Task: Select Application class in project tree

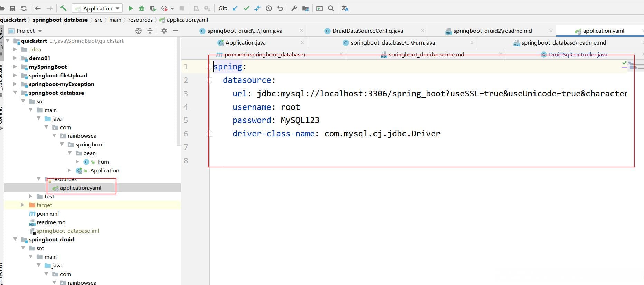Action: [104, 170]
